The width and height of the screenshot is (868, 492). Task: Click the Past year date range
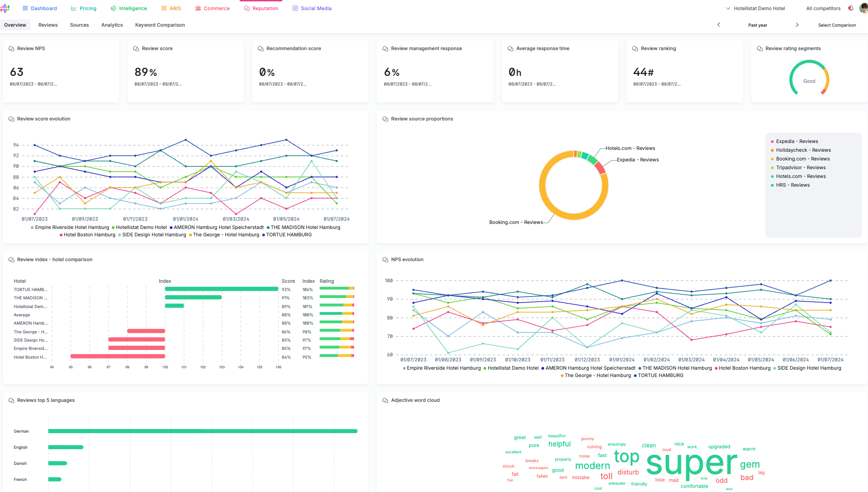click(758, 25)
